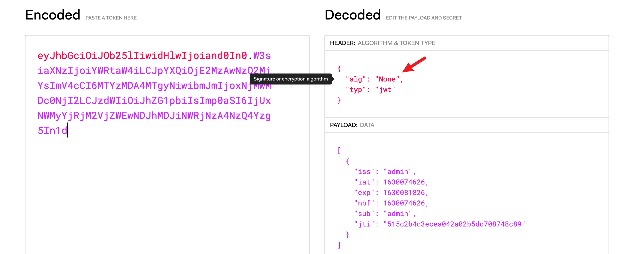Click the "Encoded" heading

[53, 15]
